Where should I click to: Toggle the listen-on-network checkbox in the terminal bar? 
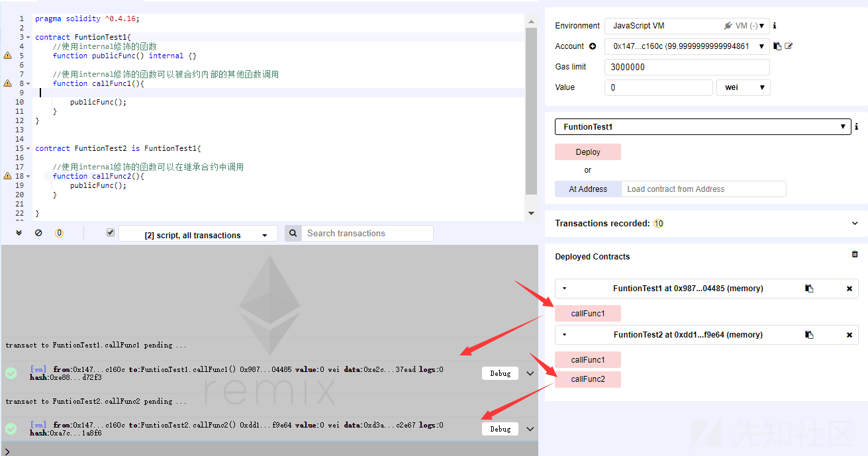[x=111, y=233]
